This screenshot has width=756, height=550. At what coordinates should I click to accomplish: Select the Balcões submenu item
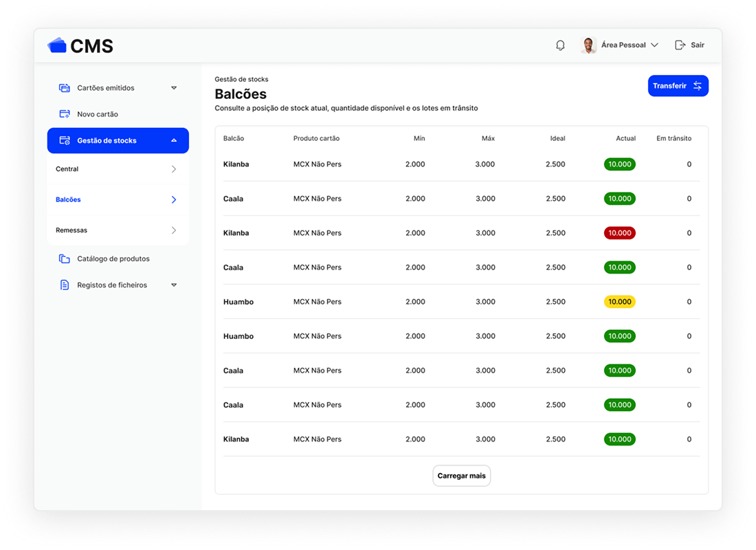click(118, 200)
